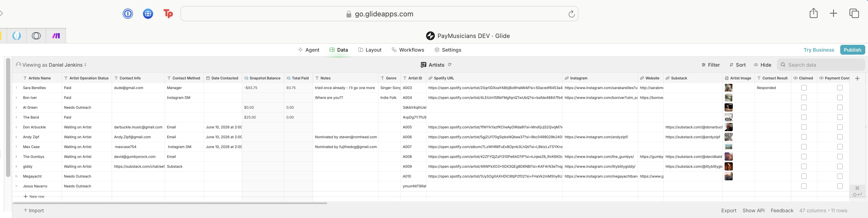Toggle Payment Conn checkbox for Max Case

click(840, 147)
